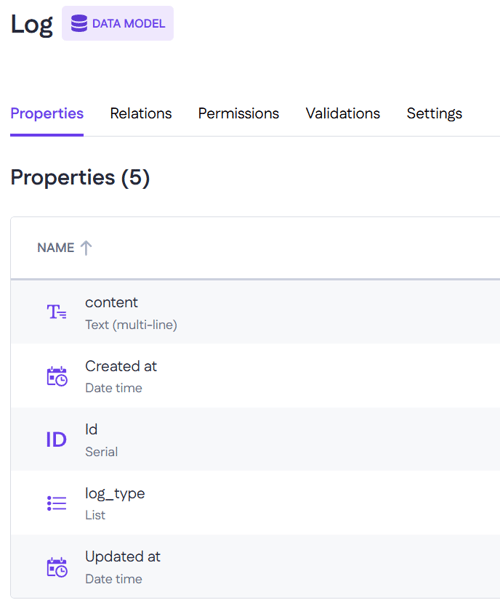Click the date time icon for Updated at
Image resolution: width=500 pixels, height=608 pixels.
[x=57, y=567]
